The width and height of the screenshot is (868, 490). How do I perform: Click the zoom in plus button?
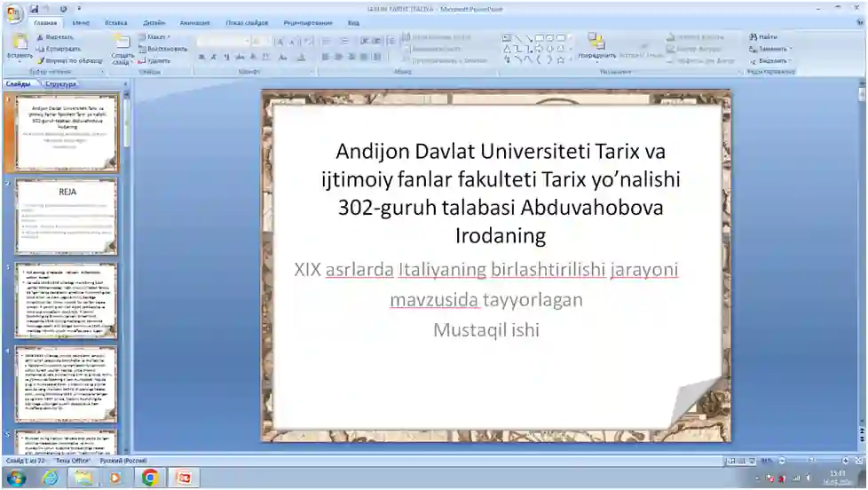(845, 461)
